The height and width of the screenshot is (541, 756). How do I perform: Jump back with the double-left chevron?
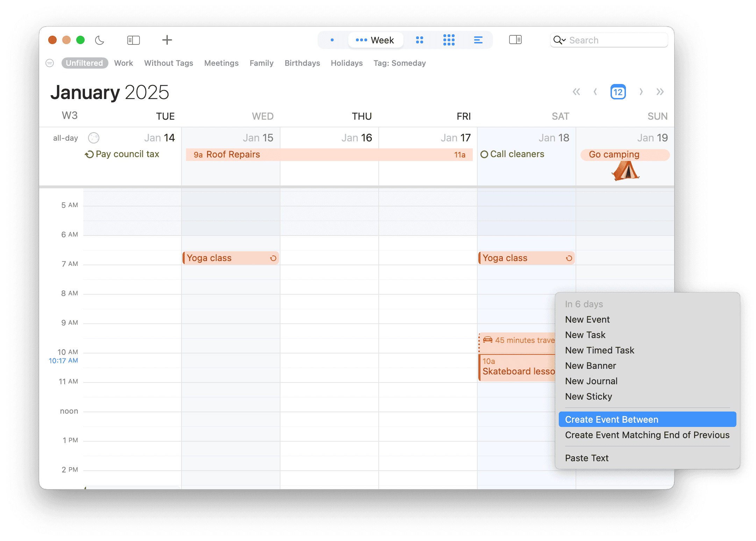[x=576, y=92]
